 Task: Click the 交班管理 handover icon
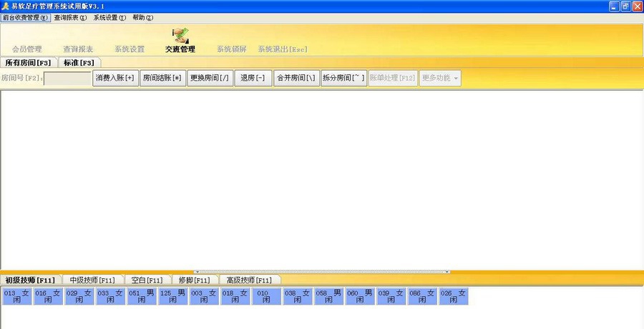(180, 36)
